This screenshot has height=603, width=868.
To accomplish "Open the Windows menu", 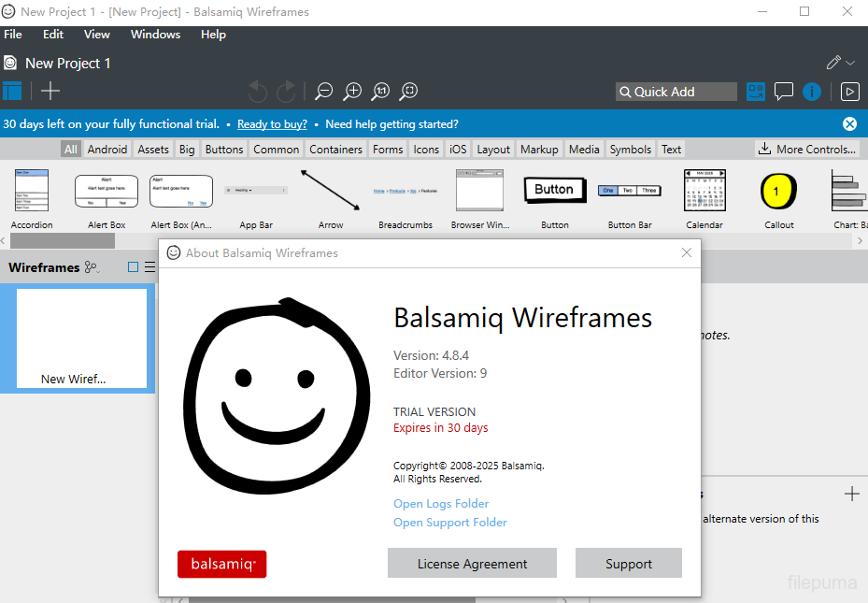I will pos(155,35).
